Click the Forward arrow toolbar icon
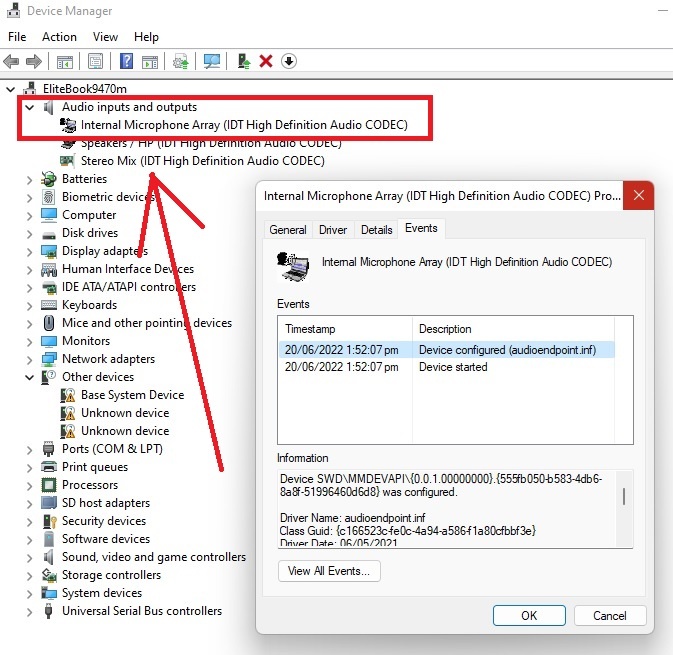673x655 pixels. (x=34, y=61)
